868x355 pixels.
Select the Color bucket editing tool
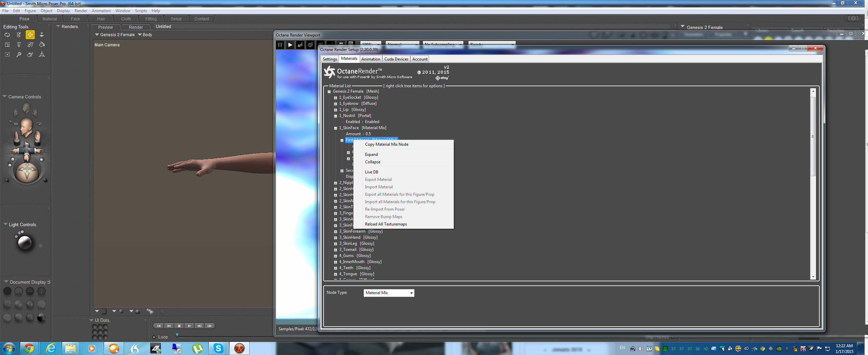pos(42,44)
